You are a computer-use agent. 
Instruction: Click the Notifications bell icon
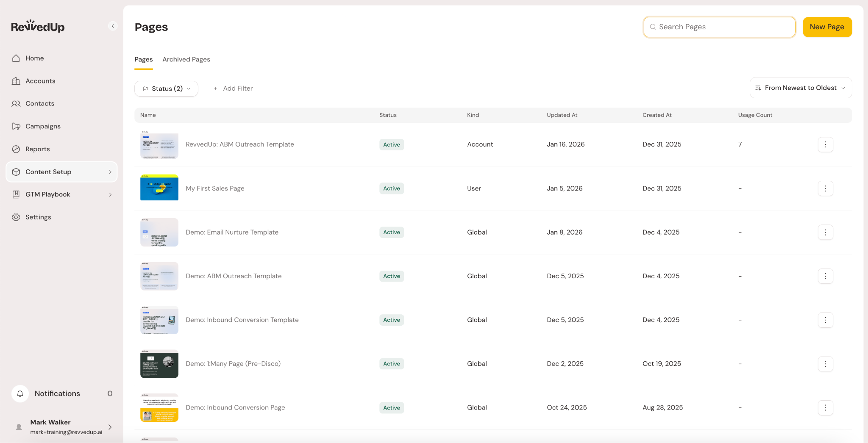pyautogui.click(x=20, y=393)
